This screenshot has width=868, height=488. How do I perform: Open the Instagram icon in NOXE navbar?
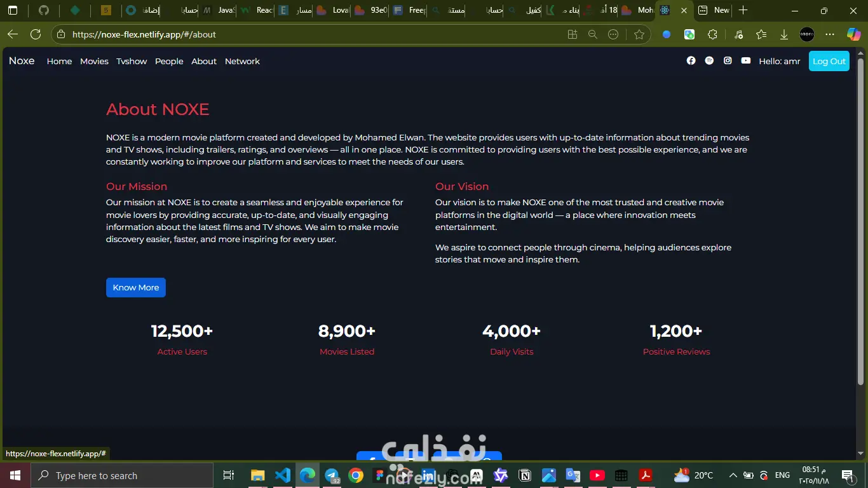(x=728, y=61)
